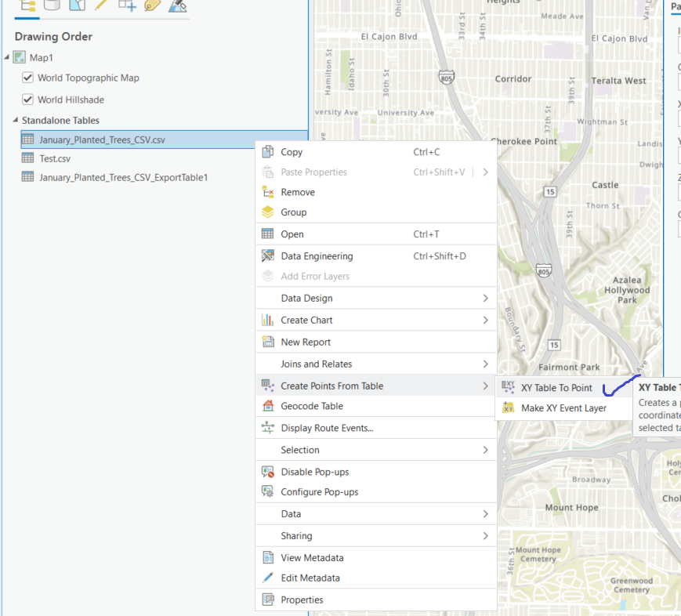Expand the Data submenu arrow
The image size is (681, 616).
[x=486, y=514]
